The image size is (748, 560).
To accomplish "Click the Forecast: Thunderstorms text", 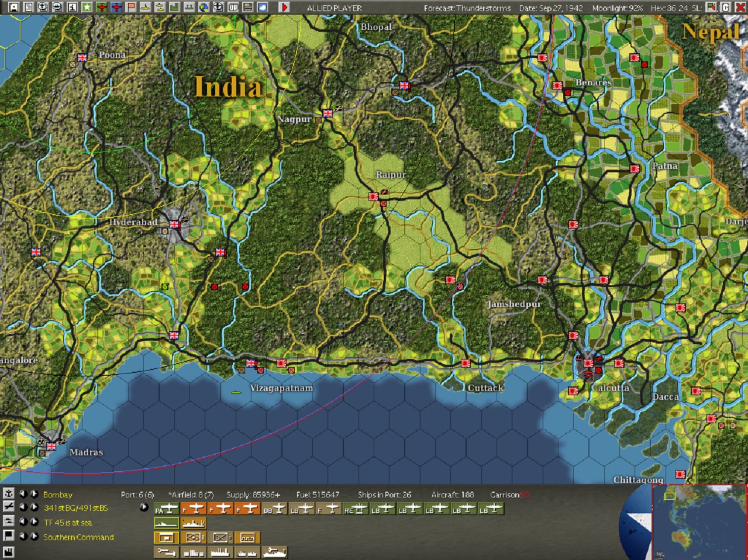I will [x=467, y=8].
